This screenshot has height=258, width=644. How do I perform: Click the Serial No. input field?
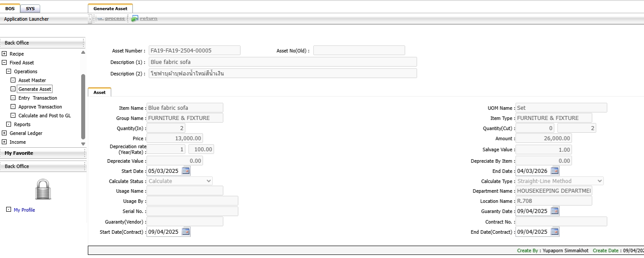pos(192,211)
